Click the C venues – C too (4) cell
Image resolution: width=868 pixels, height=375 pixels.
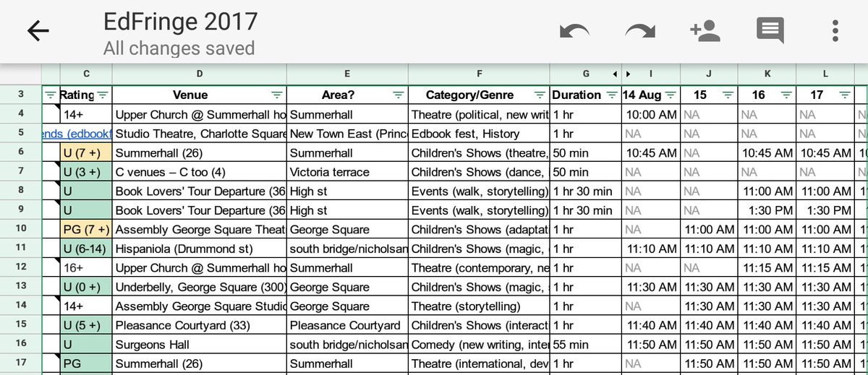[x=200, y=172]
